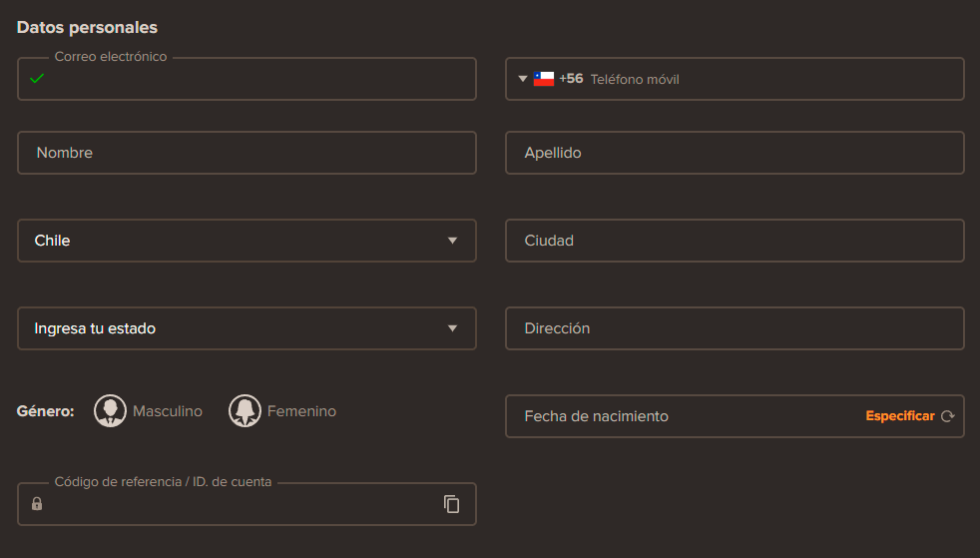Click into the Apellido field

coord(735,153)
